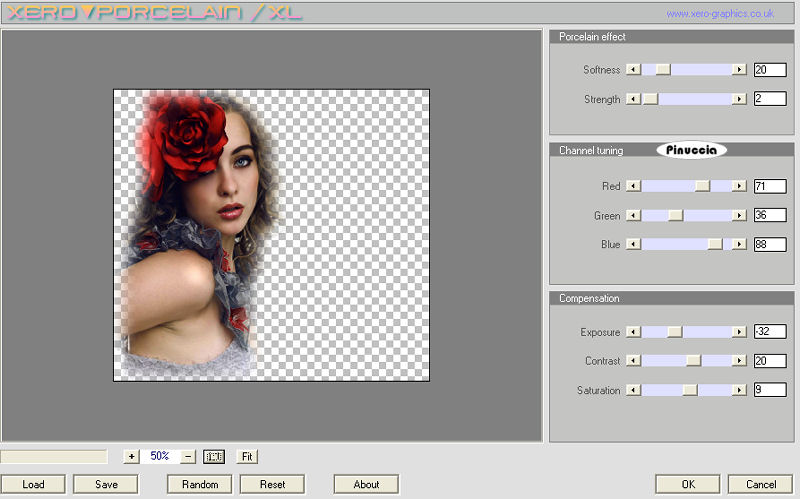The width and height of the screenshot is (800, 499).
Task: Click the left arrow of Green slider
Action: tap(633, 216)
